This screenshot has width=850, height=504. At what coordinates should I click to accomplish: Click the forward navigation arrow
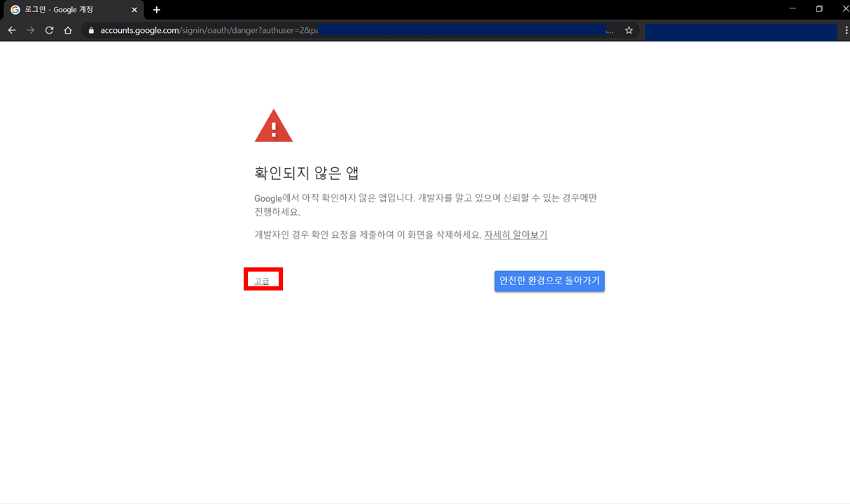[30, 31]
